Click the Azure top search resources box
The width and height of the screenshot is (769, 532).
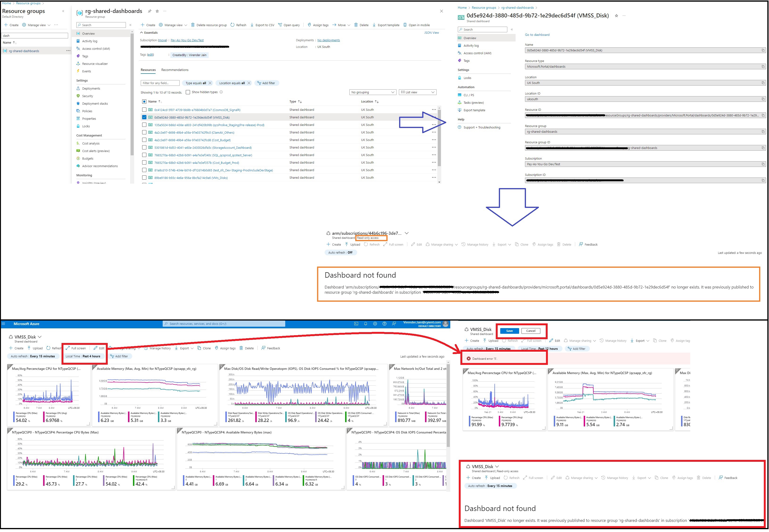pos(224,324)
